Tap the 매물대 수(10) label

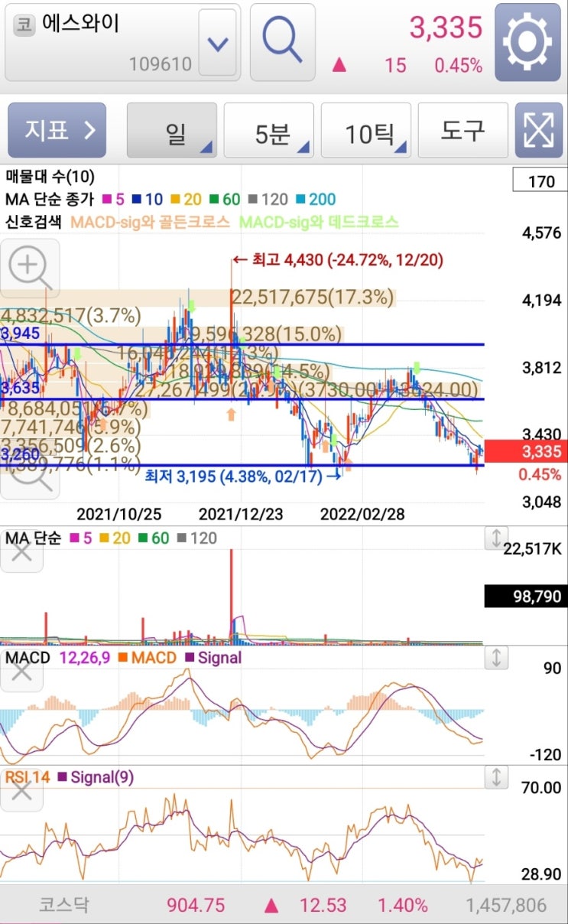tap(50, 178)
